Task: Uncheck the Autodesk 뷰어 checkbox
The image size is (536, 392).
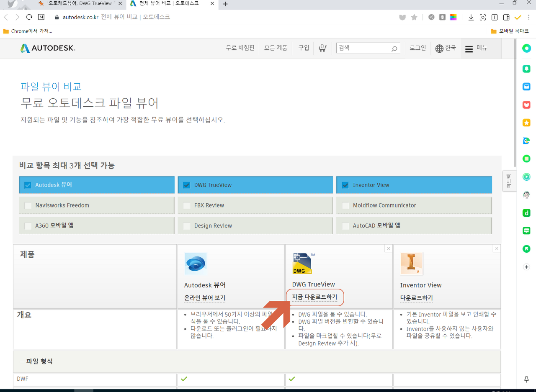Action: (28, 185)
